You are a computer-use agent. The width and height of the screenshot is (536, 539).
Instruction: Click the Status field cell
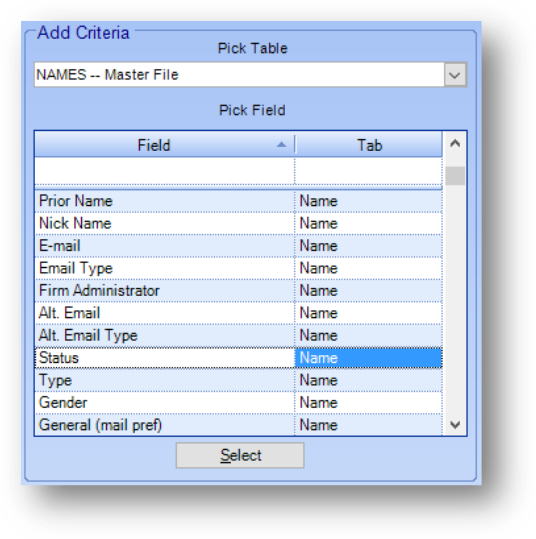click(x=165, y=358)
